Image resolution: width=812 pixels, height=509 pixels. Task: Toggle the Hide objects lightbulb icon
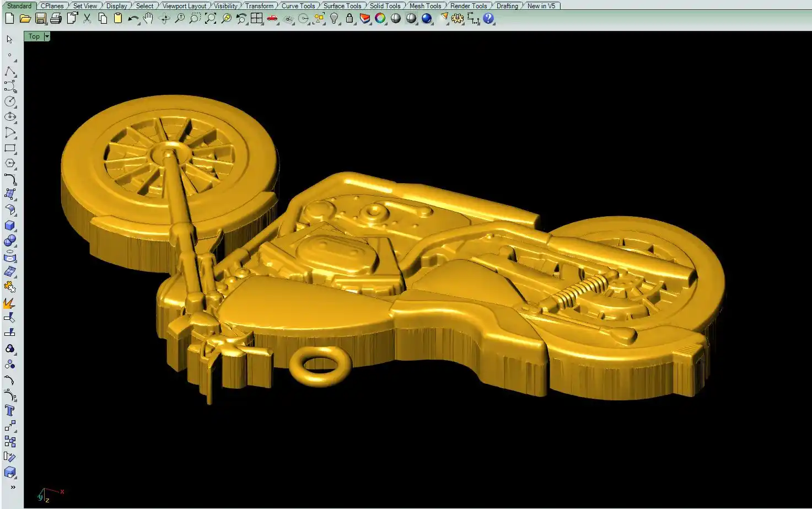point(334,18)
